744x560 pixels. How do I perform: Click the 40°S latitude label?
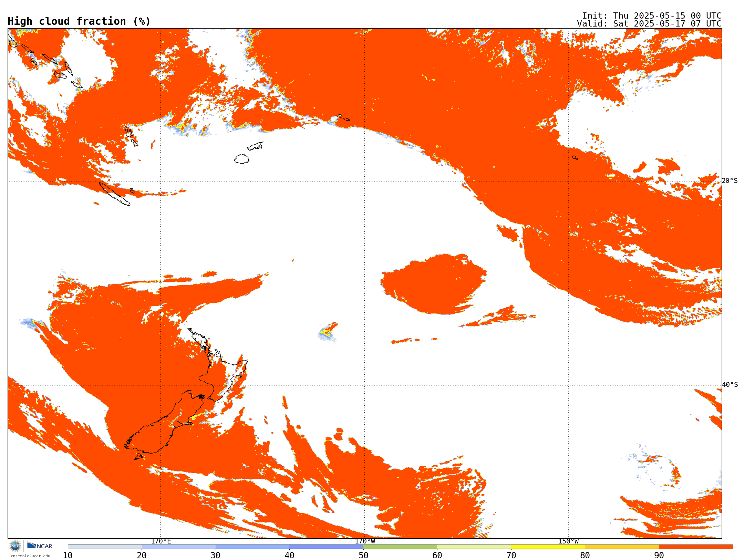[x=730, y=385]
